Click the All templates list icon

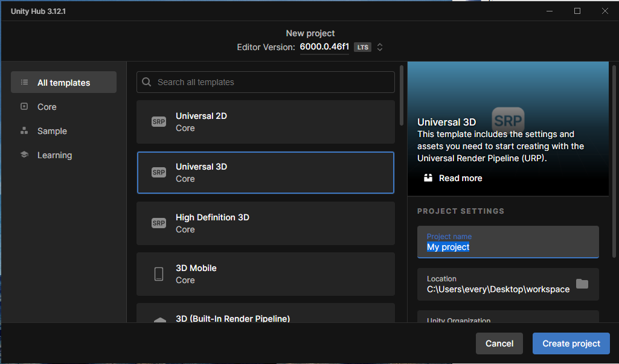[25, 82]
